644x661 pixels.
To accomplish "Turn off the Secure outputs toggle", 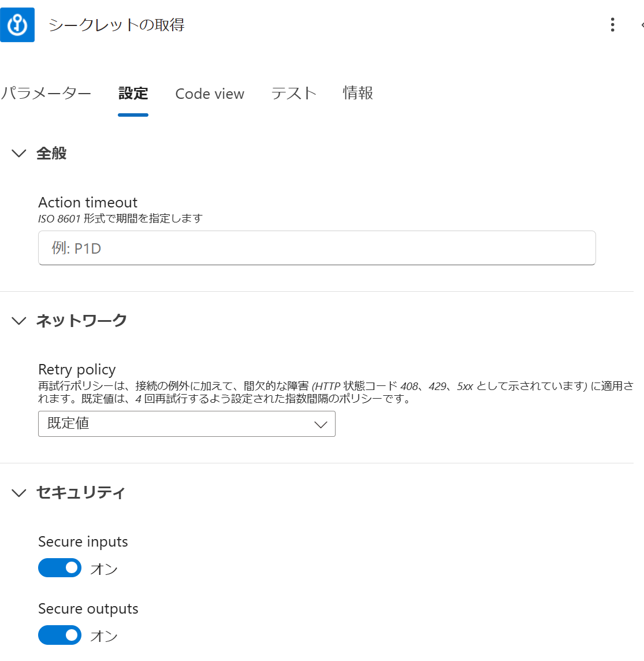I will point(60,635).
